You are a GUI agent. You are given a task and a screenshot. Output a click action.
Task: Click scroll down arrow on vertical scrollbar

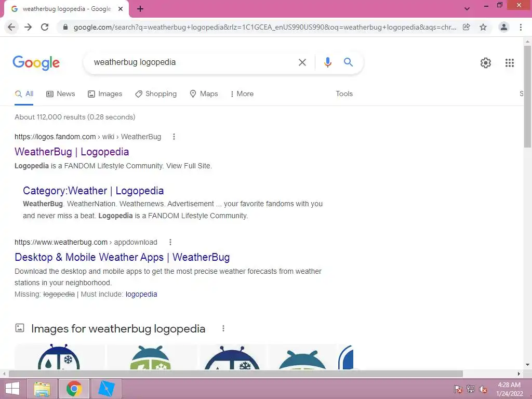pos(528,365)
